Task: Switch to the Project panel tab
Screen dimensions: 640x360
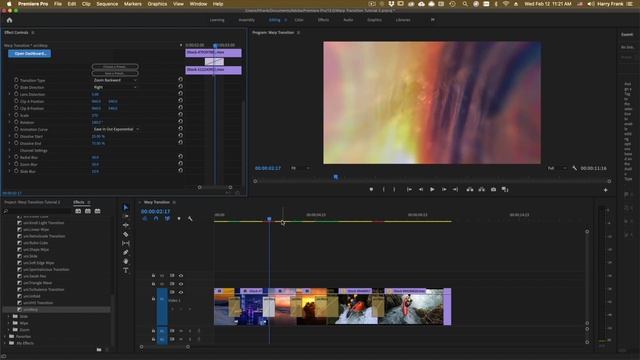Action: point(32,202)
